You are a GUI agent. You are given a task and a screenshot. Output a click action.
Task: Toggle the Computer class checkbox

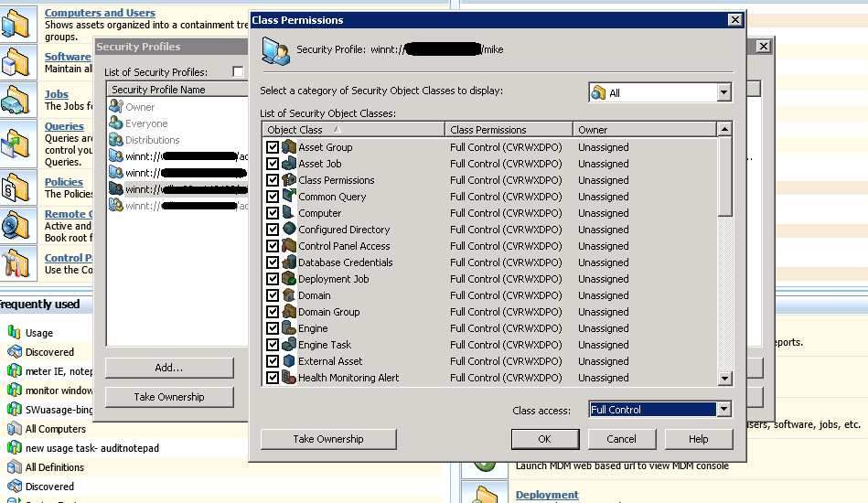click(x=273, y=213)
